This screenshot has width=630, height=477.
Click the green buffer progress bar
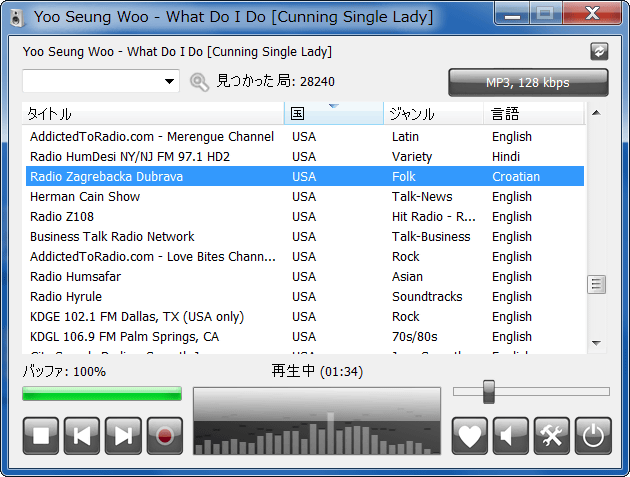pyautogui.click(x=102, y=393)
